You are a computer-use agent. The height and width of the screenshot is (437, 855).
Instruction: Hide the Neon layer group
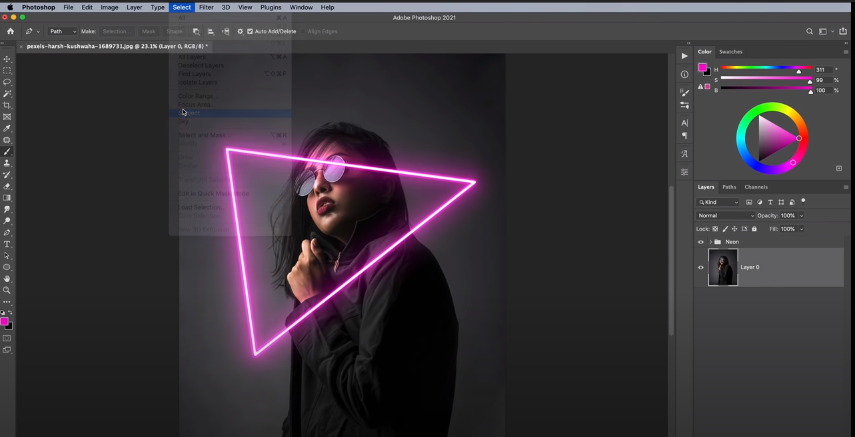pyautogui.click(x=700, y=242)
